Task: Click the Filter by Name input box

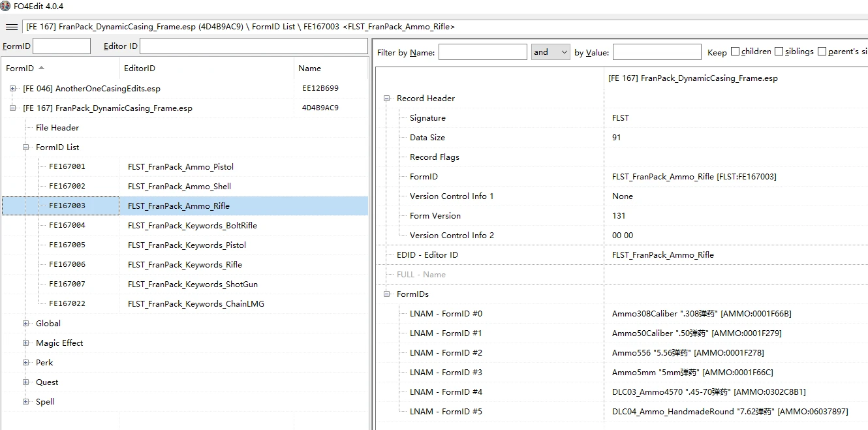Action: coord(482,52)
